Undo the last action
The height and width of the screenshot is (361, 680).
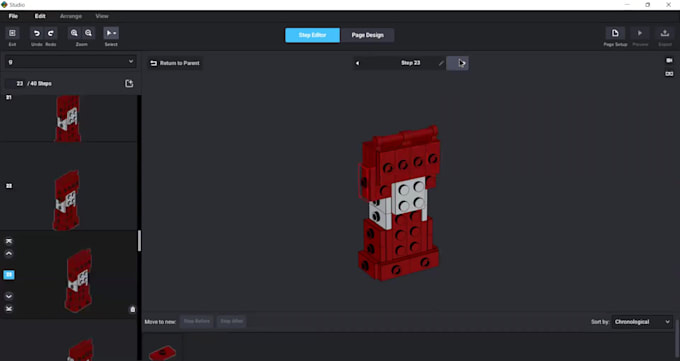pyautogui.click(x=37, y=33)
